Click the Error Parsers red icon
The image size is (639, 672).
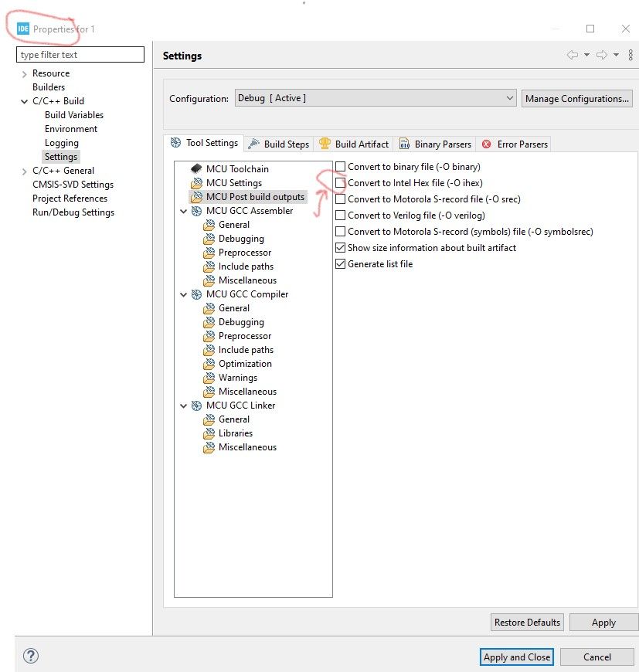[x=487, y=144]
